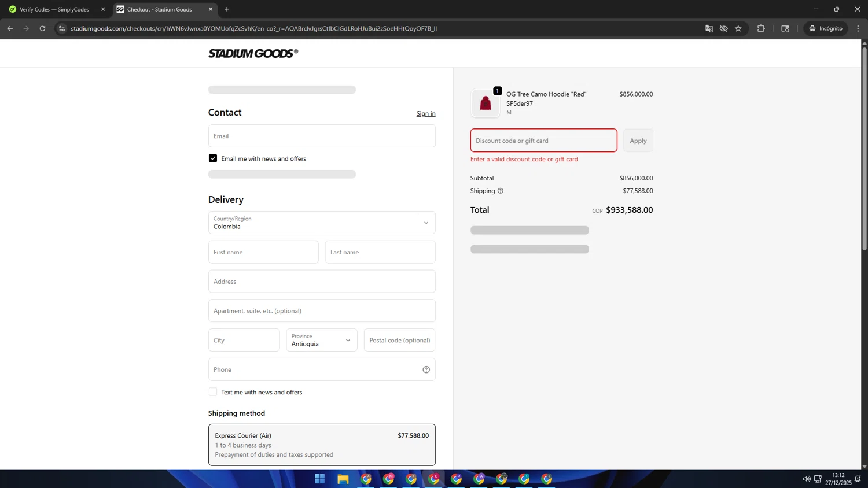Click the Sign in link
The height and width of the screenshot is (488, 868).
tap(426, 113)
